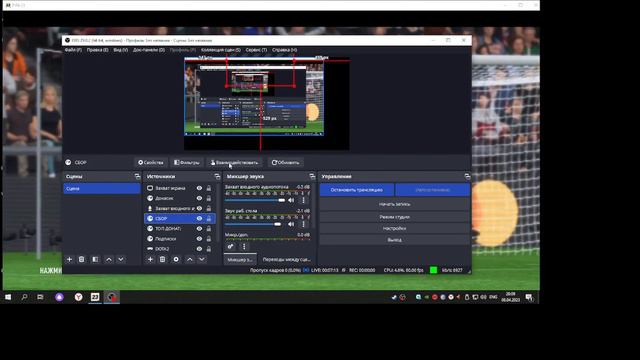This screenshot has width=640, height=360.
Task: Remove selected source with the trash icon
Action: [x=162, y=259]
